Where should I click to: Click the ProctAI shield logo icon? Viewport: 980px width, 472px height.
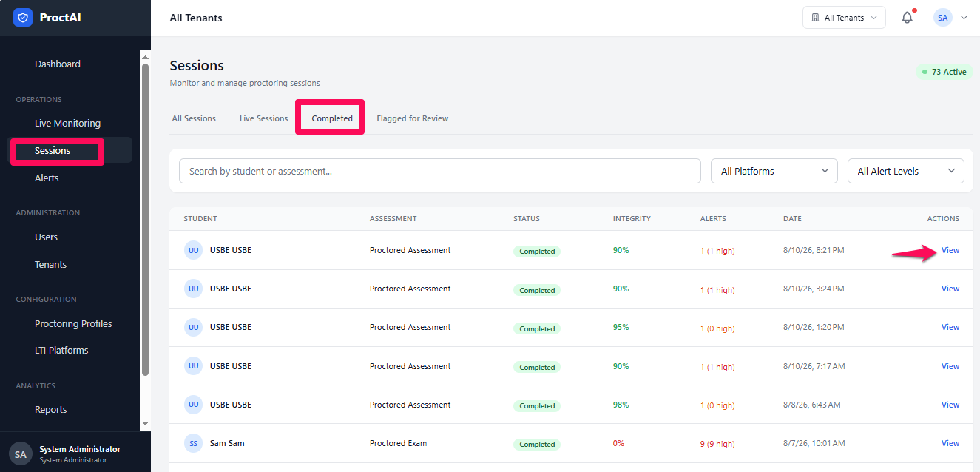23,18
